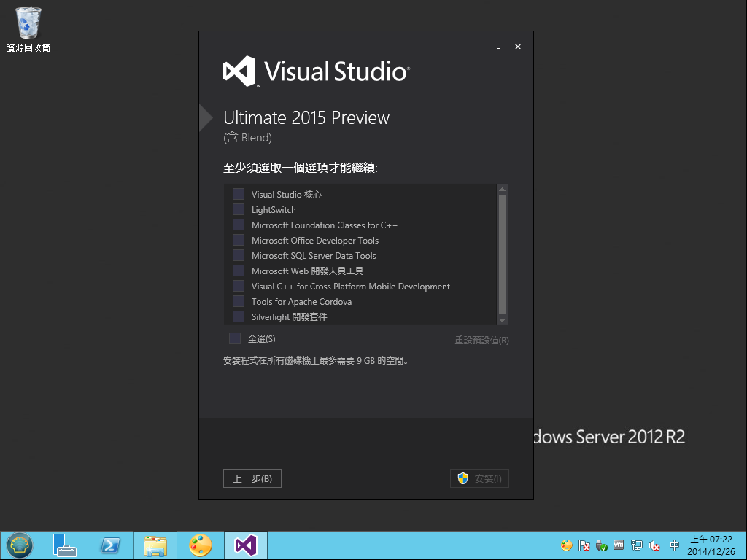The image size is (747, 560).
Task: Open the Recycle Bin desktop icon
Action: tap(28, 29)
